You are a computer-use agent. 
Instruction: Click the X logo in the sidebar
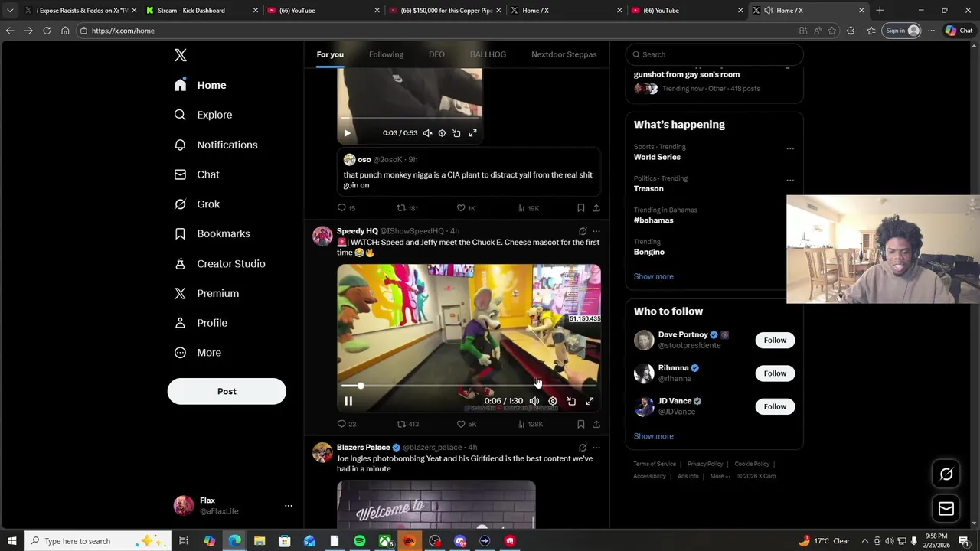tap(181, 55)
